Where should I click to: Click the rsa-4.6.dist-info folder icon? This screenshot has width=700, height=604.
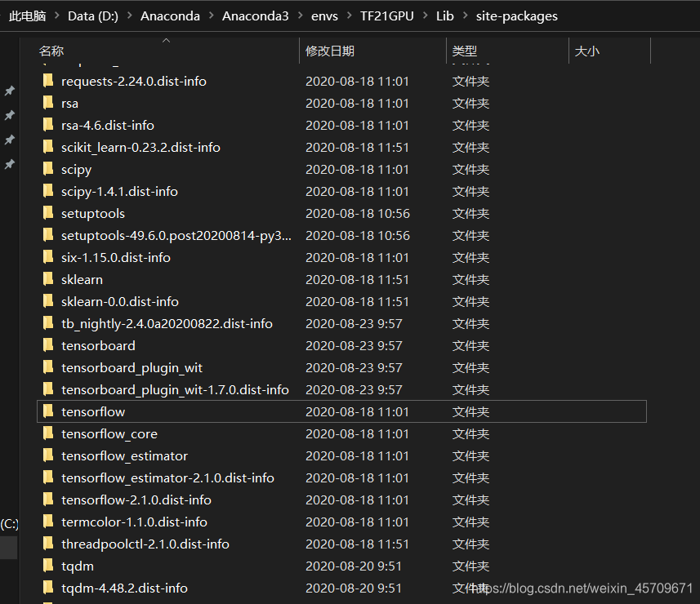click(47, 124)
